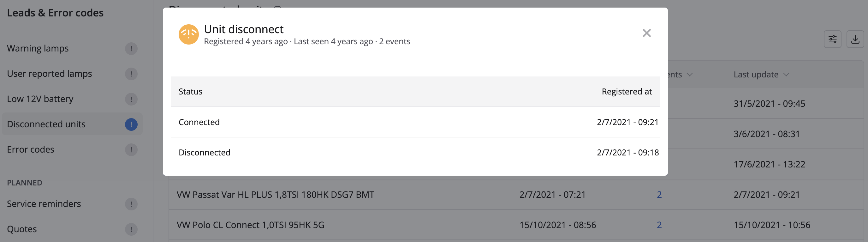Select the Connected status row
Viewport: 868px width, 242px height.
415,122
